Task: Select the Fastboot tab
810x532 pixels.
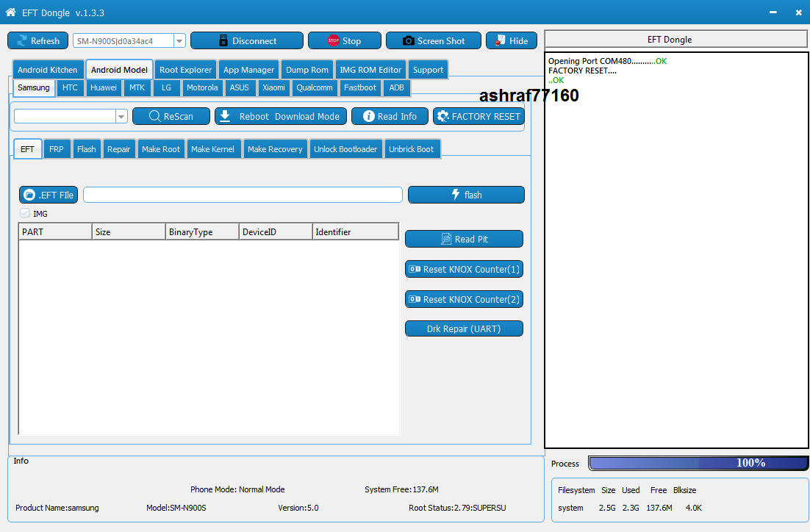Action: pos(360,87)
